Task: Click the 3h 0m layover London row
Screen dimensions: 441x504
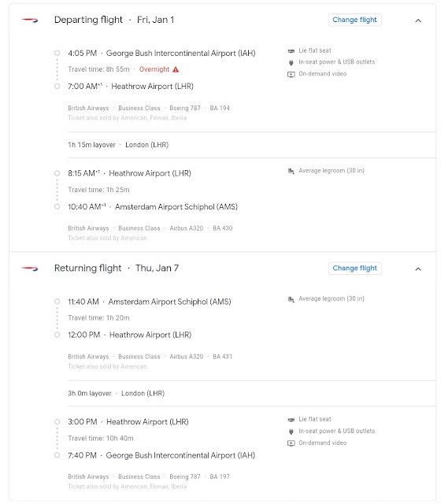Action: point(252,394)
